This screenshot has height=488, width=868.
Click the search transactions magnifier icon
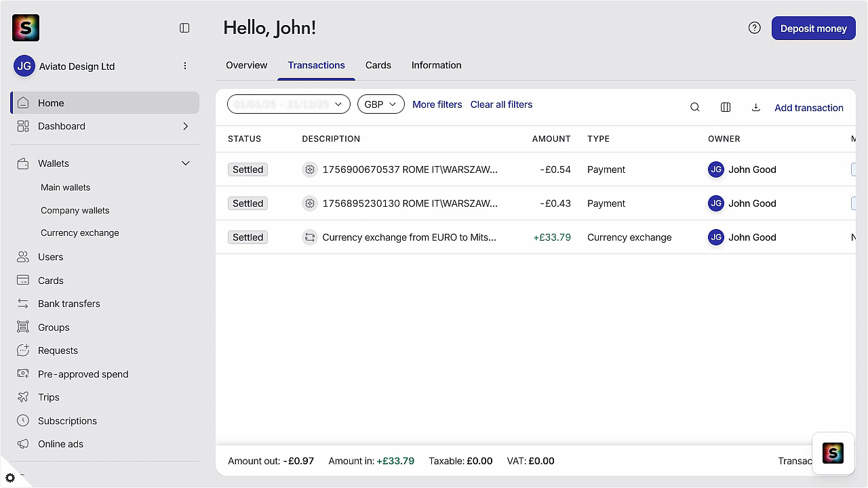(694, 107)
